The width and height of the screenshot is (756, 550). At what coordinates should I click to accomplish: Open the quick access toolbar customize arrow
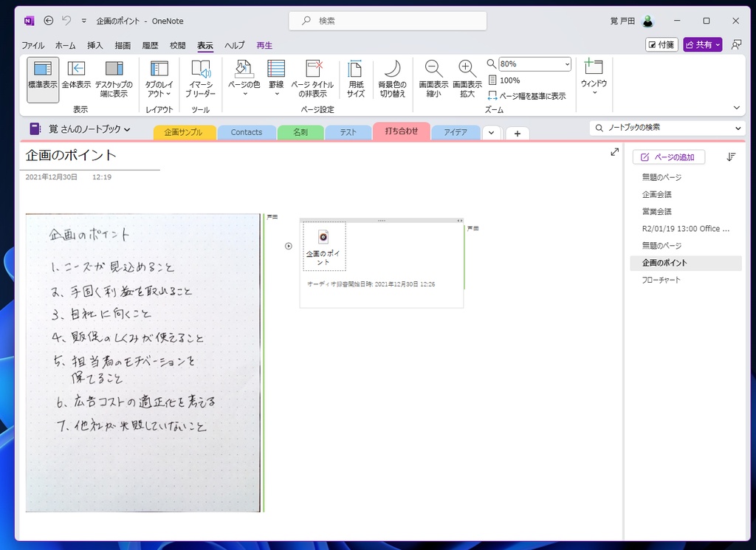[x=84, y=21]
